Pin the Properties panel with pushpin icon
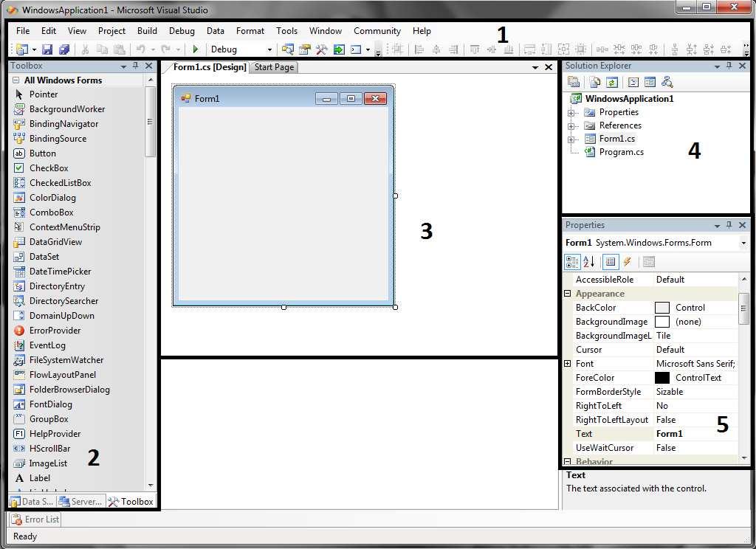 coord(729,224)
